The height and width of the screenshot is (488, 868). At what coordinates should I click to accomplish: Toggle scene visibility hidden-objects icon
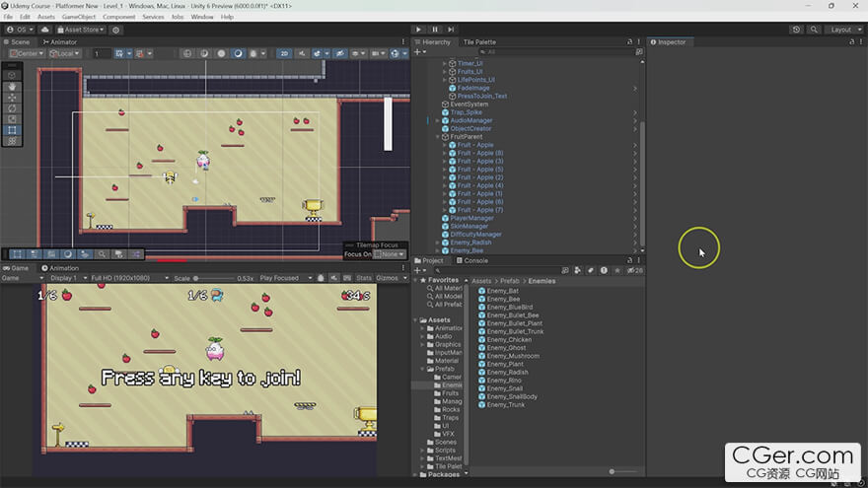coord(340,53)
